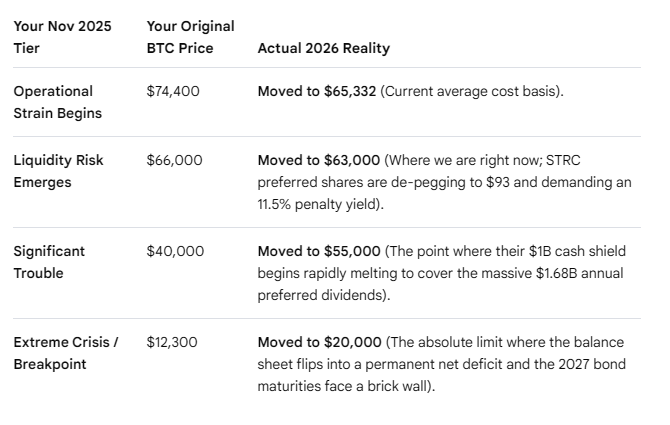Click '(Current average cost basis)' text

click(472, 91)
